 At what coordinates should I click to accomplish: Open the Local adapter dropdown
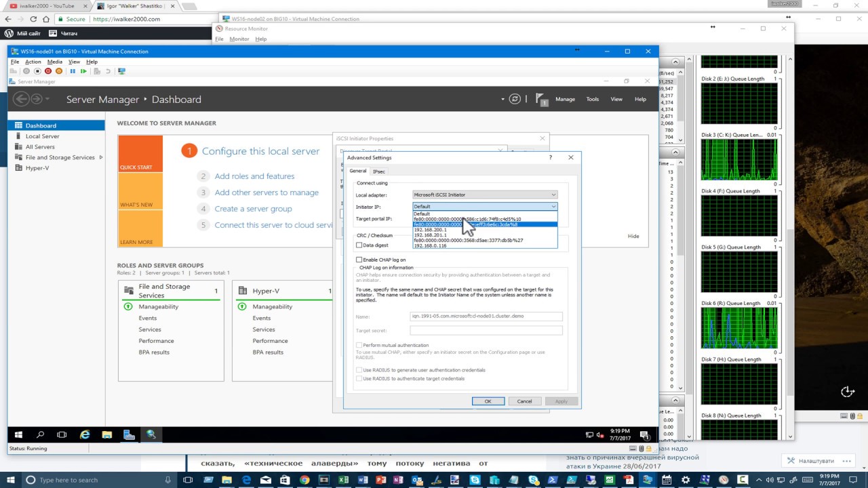[x=485, y=195]
